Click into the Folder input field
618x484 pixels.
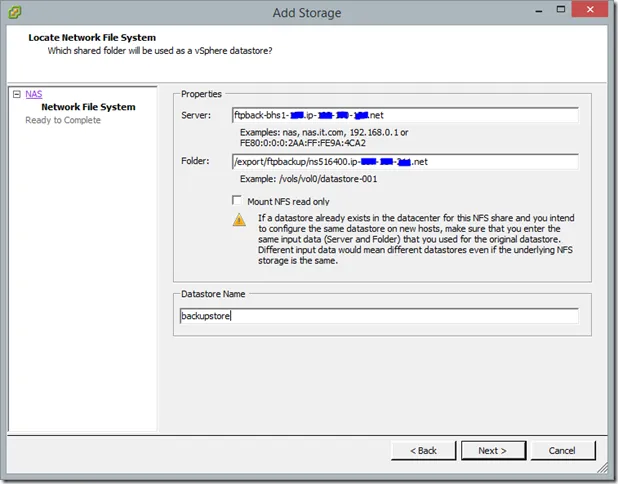(x=405, y=162)
